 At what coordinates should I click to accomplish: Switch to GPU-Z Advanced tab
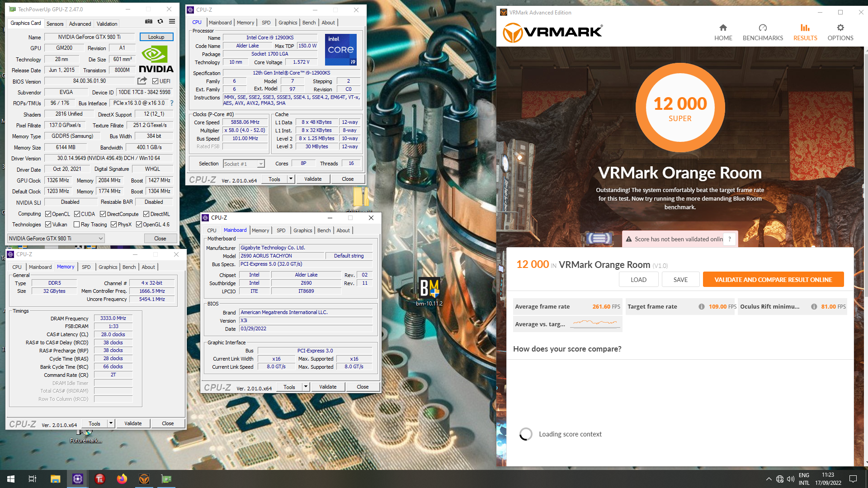(x=80, y=24)
